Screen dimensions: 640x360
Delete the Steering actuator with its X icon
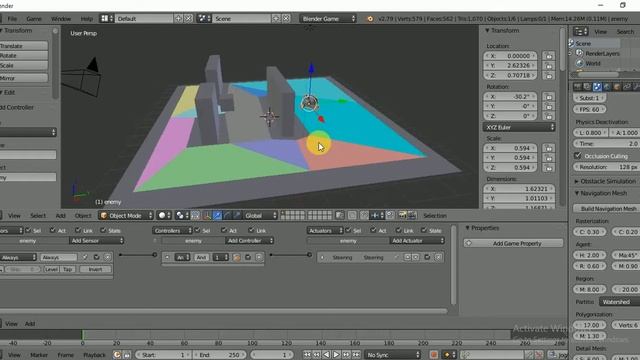pyautogui.click(x=438, y=257)
